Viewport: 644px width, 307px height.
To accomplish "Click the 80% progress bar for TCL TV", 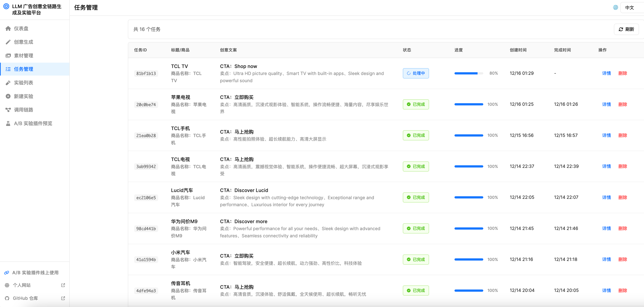I will click(x=469, y=73).
